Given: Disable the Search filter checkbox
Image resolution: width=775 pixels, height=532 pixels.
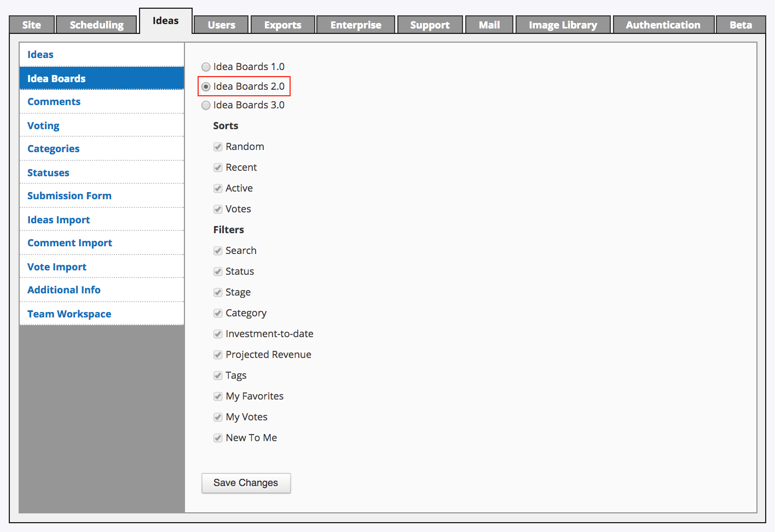Looking at the screenshot, I should 218,251.
